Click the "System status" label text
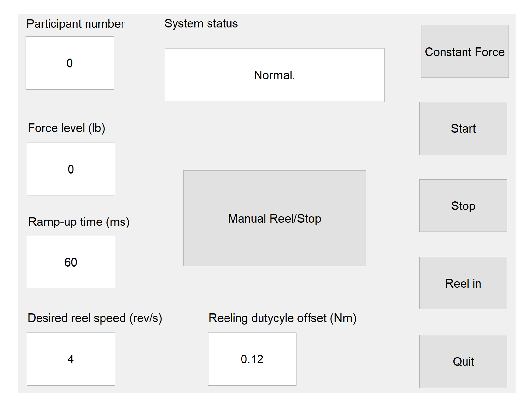Viewport: 532px width, 410px height. 201,24
